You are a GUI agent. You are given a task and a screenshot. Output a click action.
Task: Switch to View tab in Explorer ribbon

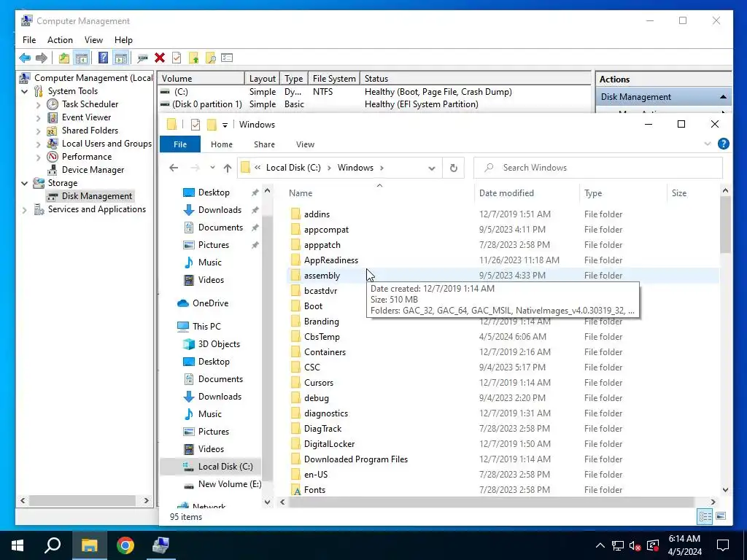tap(305, 144)
